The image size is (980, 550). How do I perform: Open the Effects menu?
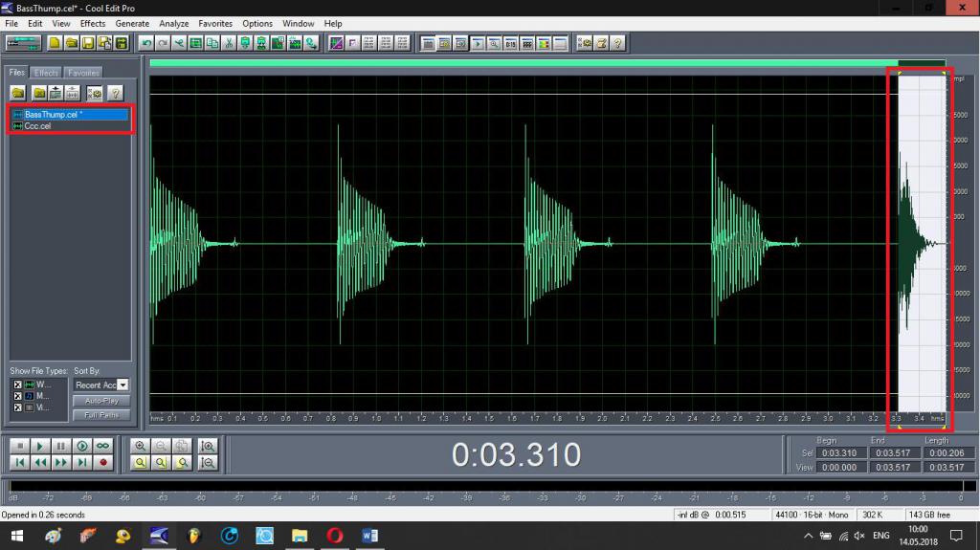click(x=93, y=24)
